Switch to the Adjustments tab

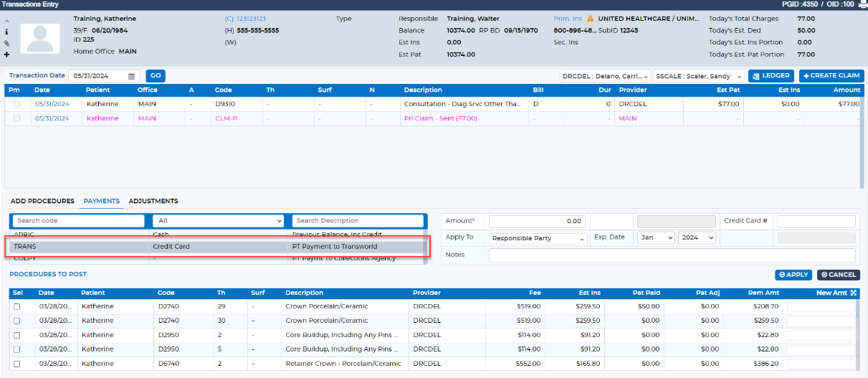153,201
